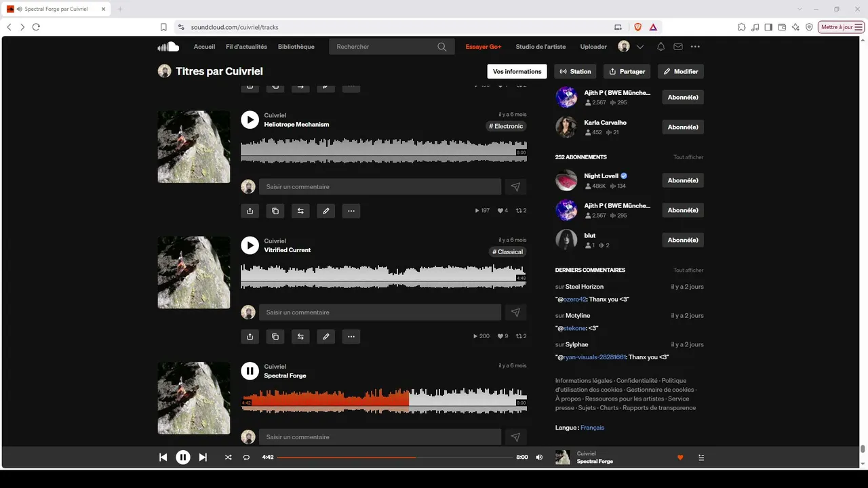Skip to the next track in the player bar
Screen dimensions: 868x488
pos(203,457)
